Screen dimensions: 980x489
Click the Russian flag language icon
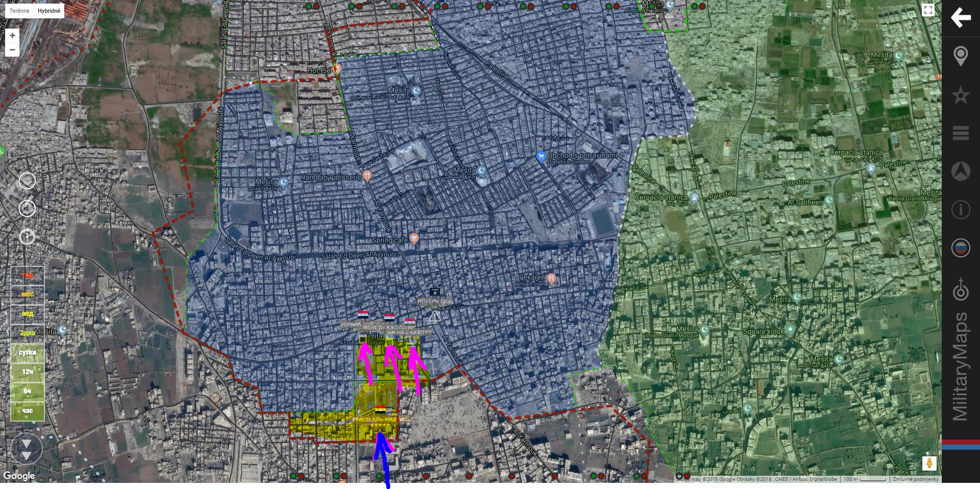click(x=961, y=248)
